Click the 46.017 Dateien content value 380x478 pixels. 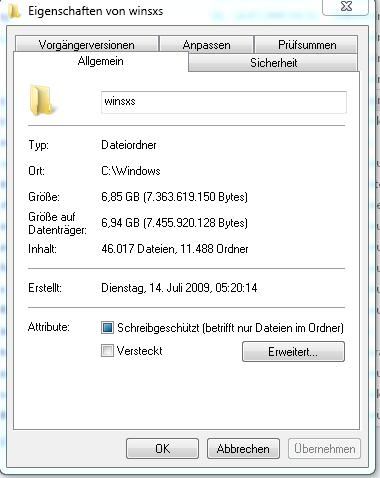pyautogui.click(x=175, y=249)
